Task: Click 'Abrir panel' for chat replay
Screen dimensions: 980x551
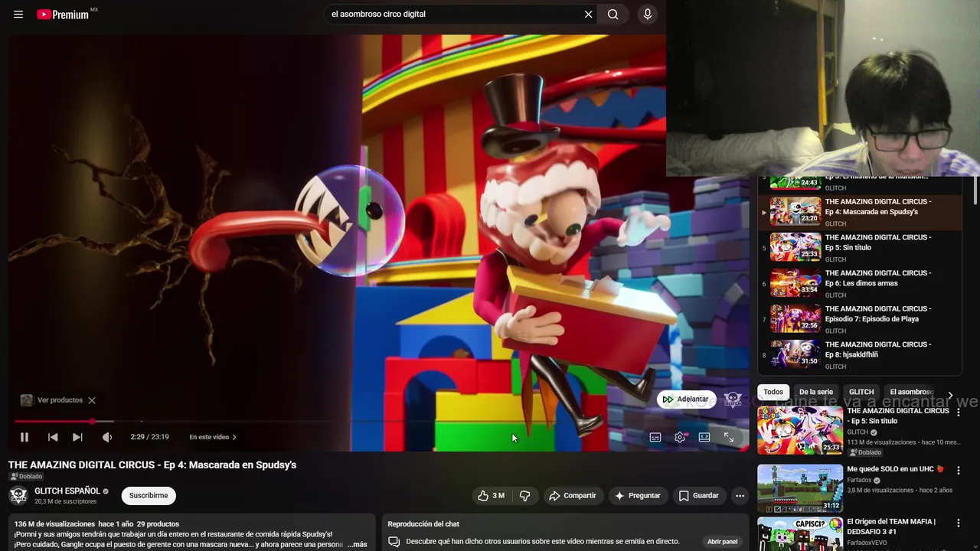Action: pyautogui.click(x=722, y=542)
